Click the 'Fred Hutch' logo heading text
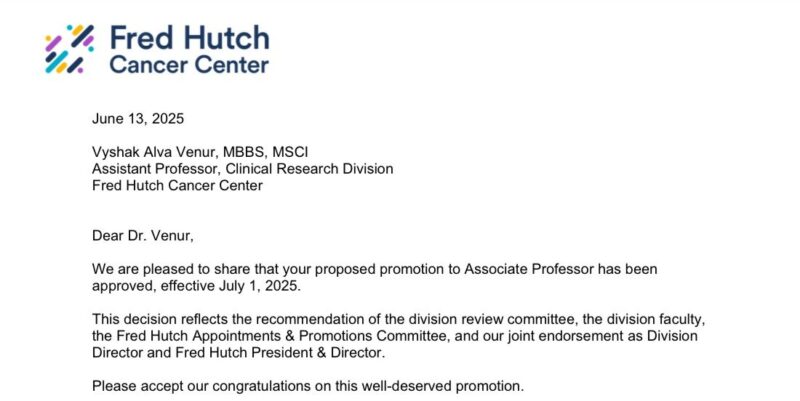800x401 pixels. click(x=190, y=38)
